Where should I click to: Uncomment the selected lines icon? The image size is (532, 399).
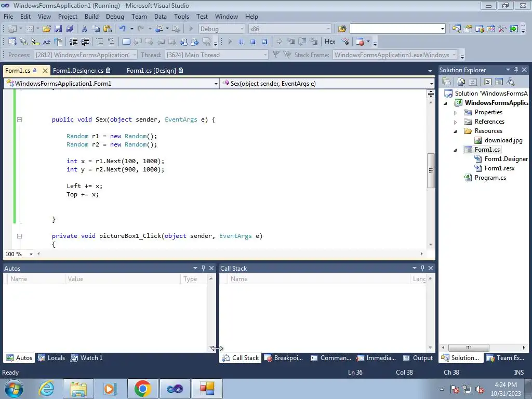point(111,42)
